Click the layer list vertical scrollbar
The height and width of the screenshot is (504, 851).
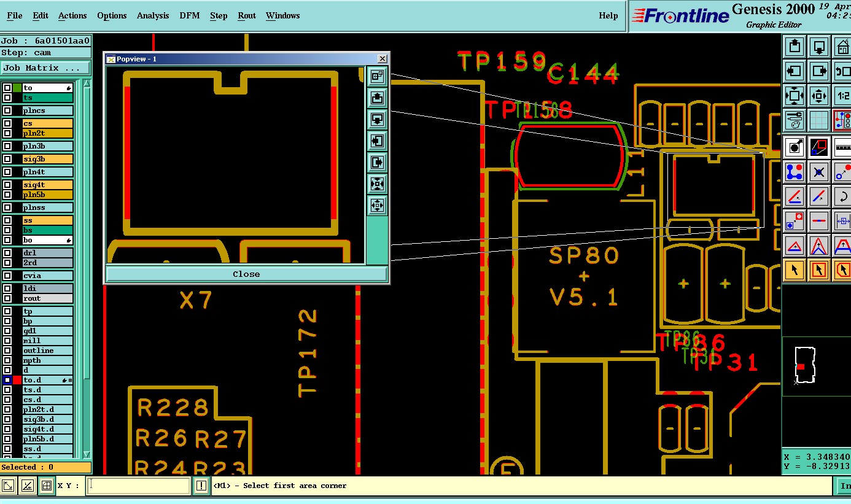click(x=87, y=269)
